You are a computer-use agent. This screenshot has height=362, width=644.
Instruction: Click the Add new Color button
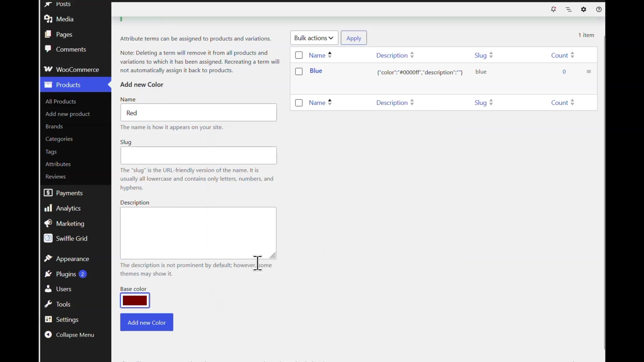click(x=147, y=322)
